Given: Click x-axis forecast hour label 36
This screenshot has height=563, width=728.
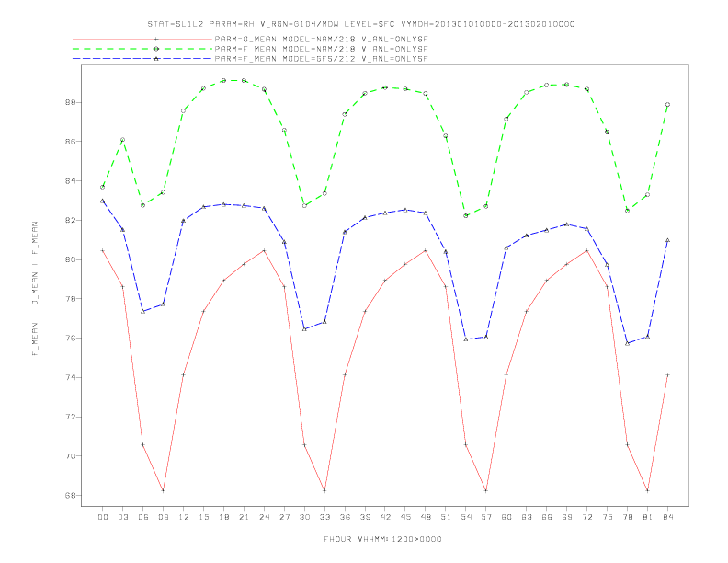Looking at the screenshot, I should (x=345, y=517).
